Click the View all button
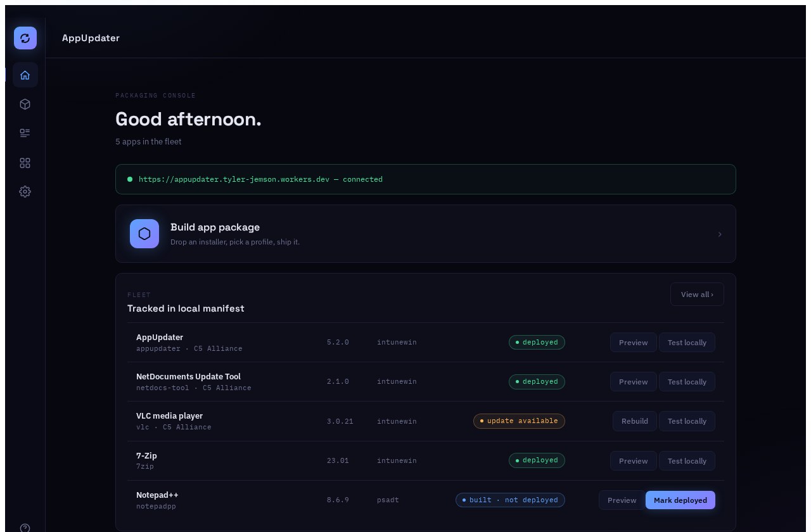Viewport: 811px width, 532px height. click(x=697, y=294)
